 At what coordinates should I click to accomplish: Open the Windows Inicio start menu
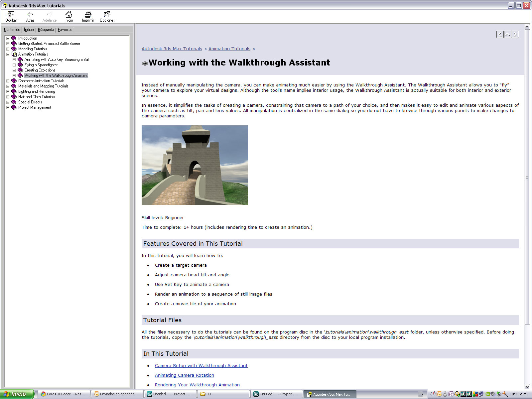(x=17, y=394)
